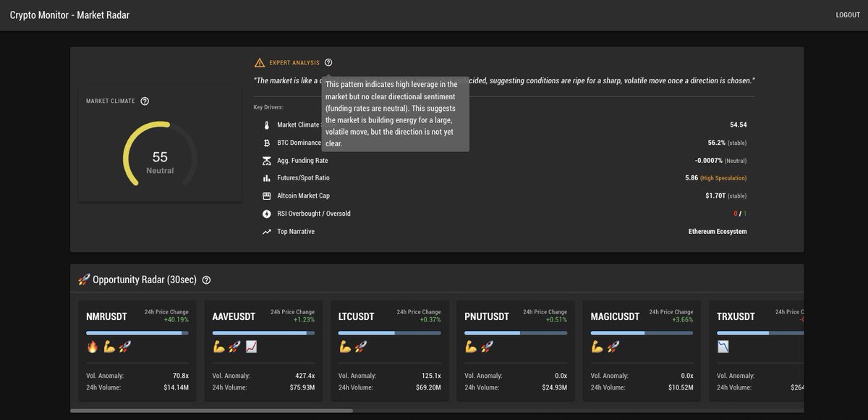Click the Agg. Funding Rate label
The image size is (868, 420).
pos(302,161)
